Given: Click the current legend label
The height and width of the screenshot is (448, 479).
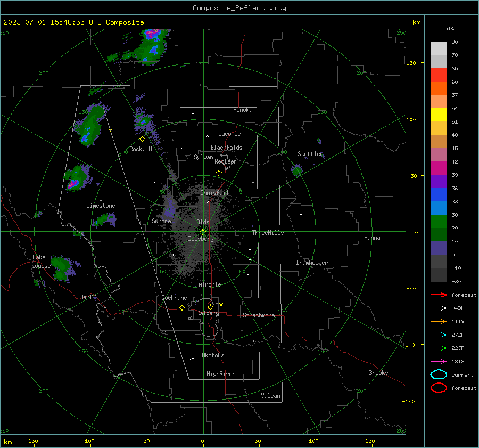Looking at the screenshot, I should tap(463, 374).
